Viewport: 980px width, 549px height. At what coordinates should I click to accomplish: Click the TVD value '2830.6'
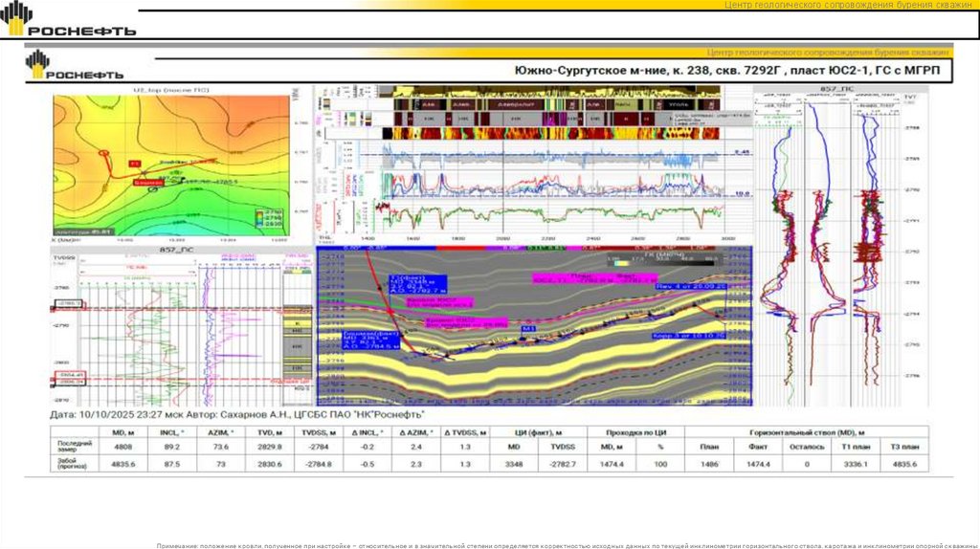pyautogui.click(x=269, y=465)
